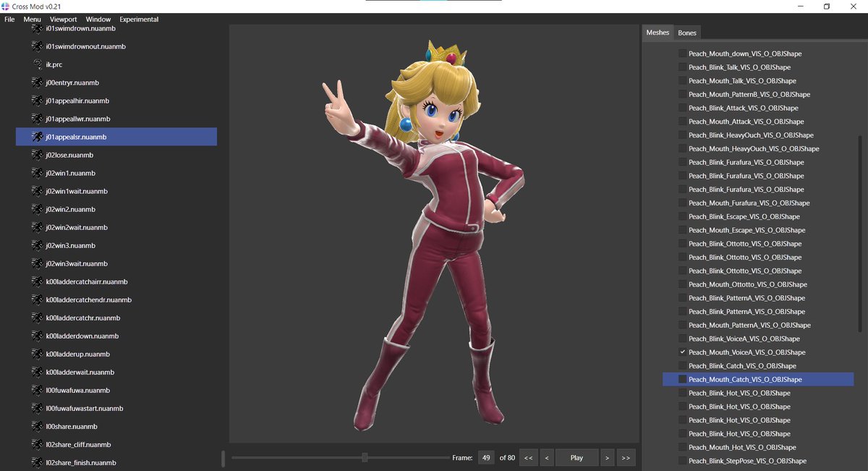868x471 pixels.
Task: Click the animation icon for j02win1.nuanmb
Action: point(37,173)
